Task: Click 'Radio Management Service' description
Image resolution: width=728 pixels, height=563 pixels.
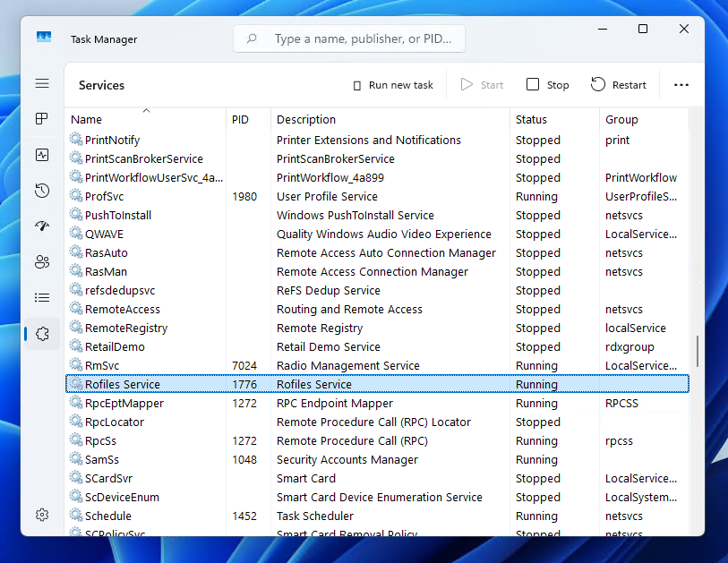Action: 348,366
